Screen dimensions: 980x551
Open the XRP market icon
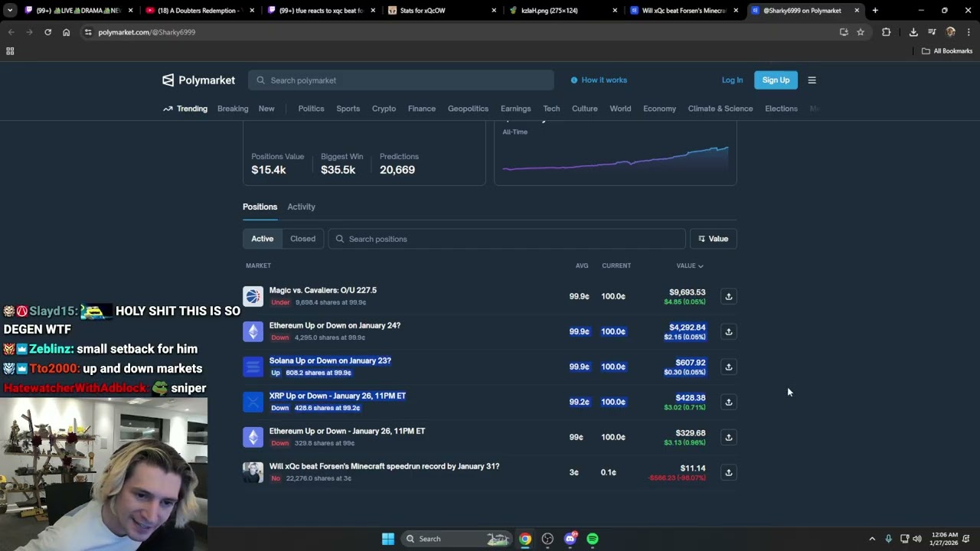coord(253,402)
